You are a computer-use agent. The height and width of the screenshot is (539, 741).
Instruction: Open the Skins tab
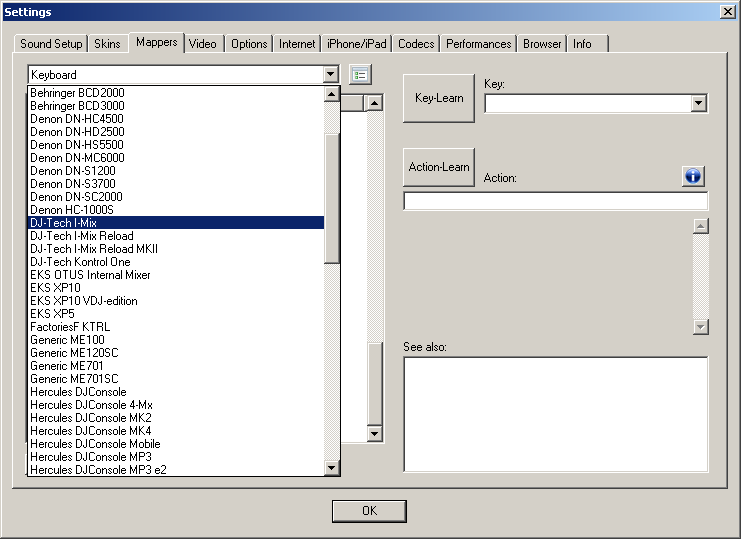[107, 44]
